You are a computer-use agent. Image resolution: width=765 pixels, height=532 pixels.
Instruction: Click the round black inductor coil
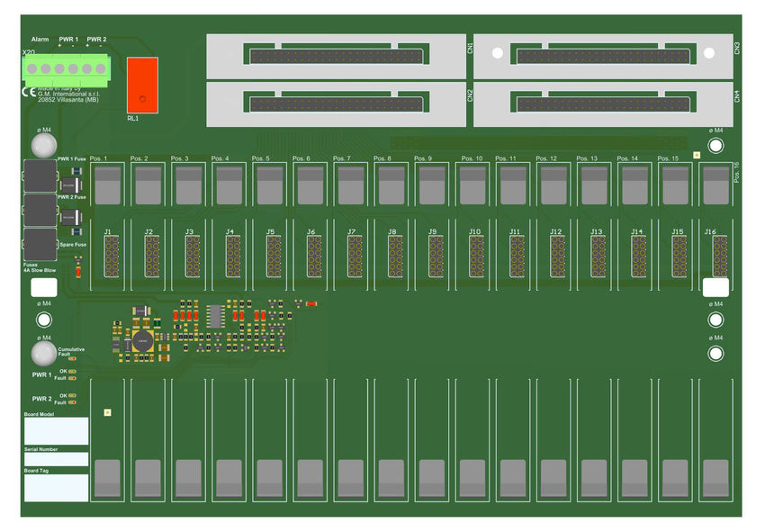coord(142,340)
